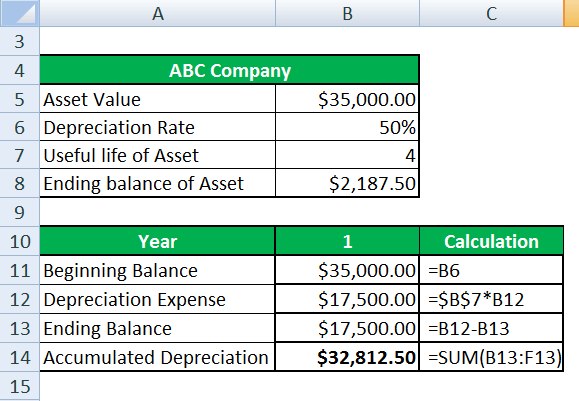This screenshot has width=579, height=401.
Task: Click the Select All corner triangle
Action: coord(19,13)
